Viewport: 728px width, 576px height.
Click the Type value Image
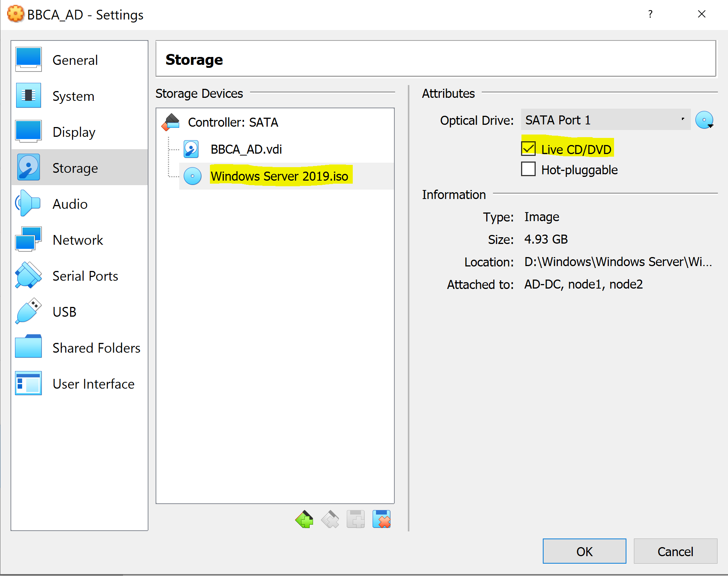click(542, 217)
